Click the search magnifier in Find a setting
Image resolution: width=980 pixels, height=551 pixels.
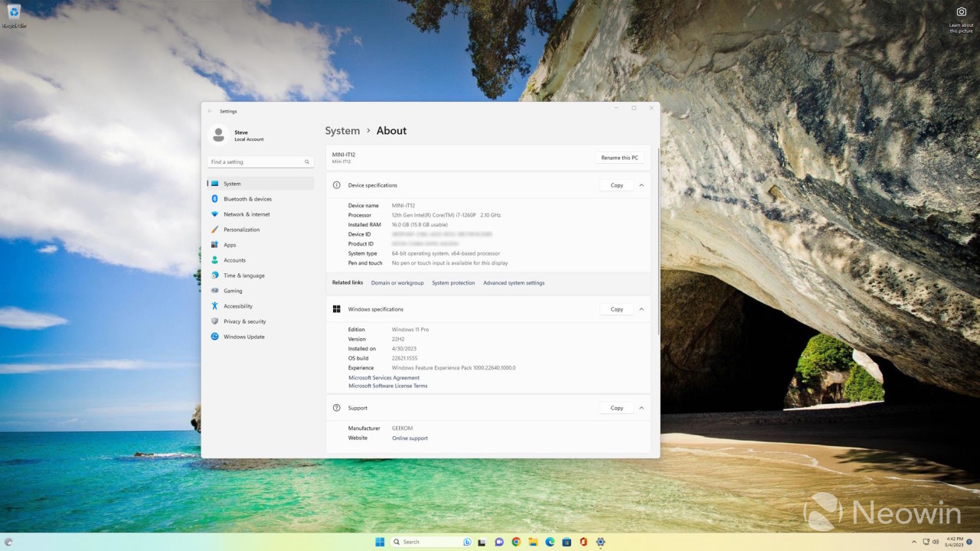pyautogui.click(x=307, y=162)
